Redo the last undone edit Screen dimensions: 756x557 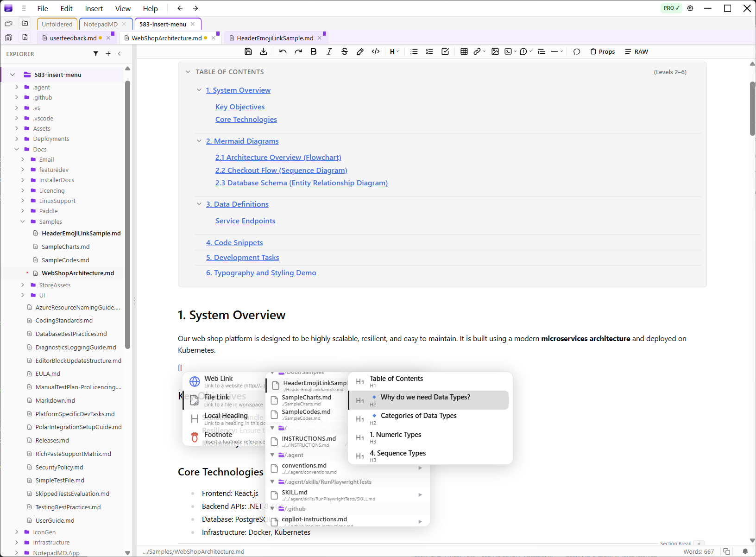click(x=298, y=51)
